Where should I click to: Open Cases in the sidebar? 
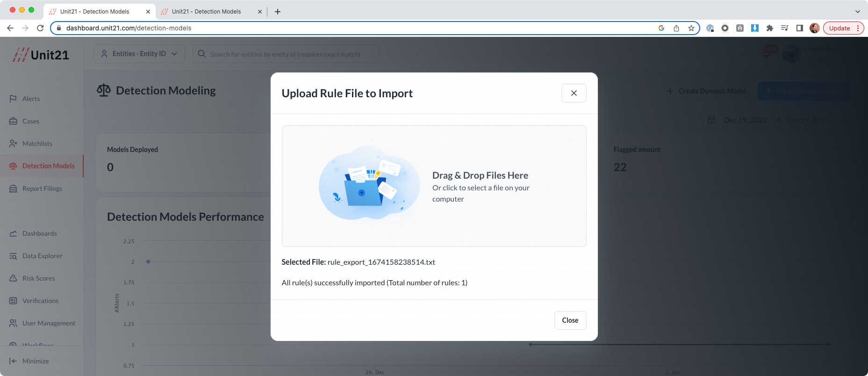point(31,121)
